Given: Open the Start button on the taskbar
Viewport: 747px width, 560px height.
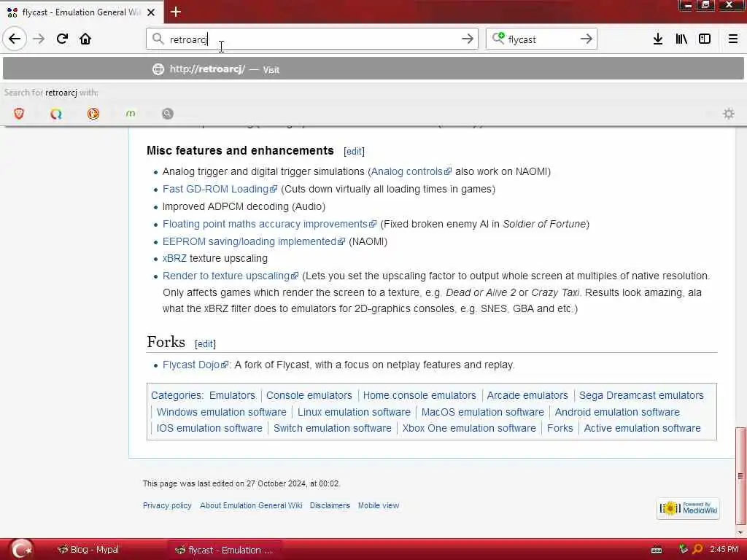Looking at the screenshot, I should 22,550.
